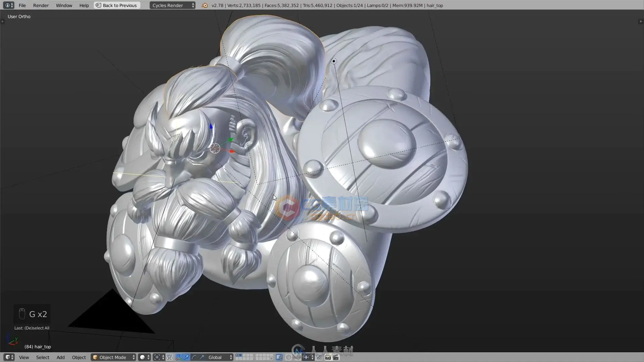Click the 'hair_top' name in header stats

click(x=435, y=5)
